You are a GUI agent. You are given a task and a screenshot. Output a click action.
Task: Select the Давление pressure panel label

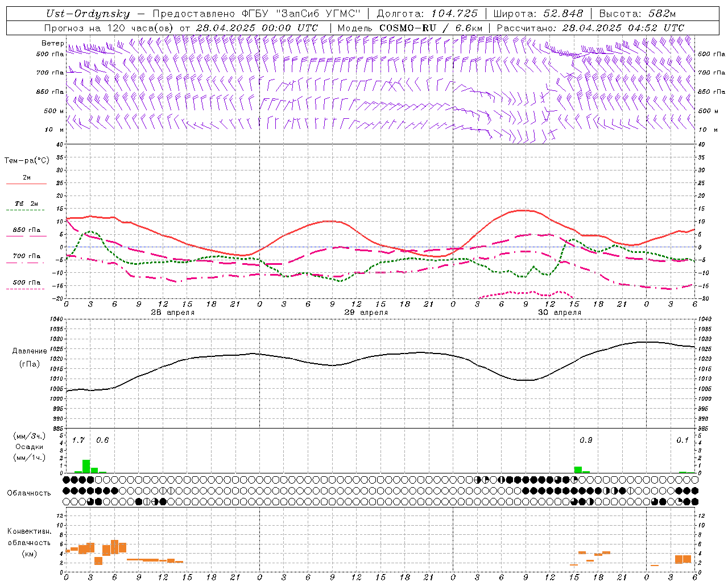pyautogui.click(x=30, y=351)
